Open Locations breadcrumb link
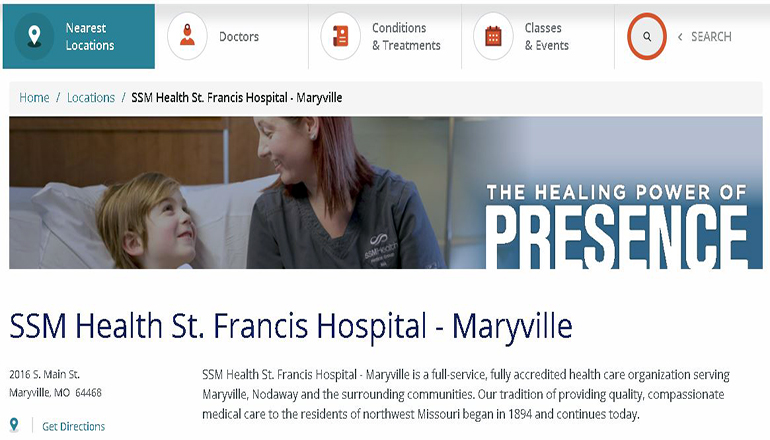The image size is (770, 440). pyautogui.click(x=91, y=98)
